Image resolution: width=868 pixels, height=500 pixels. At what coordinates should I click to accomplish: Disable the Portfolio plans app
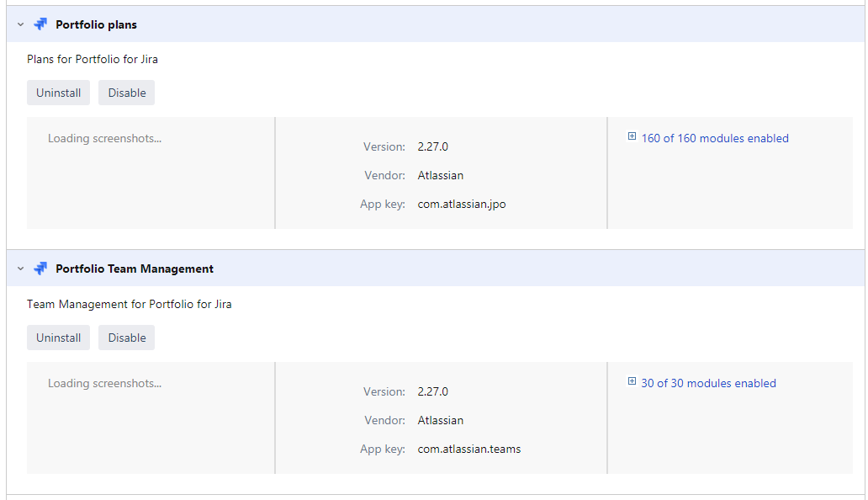click(x=127, y=93)
